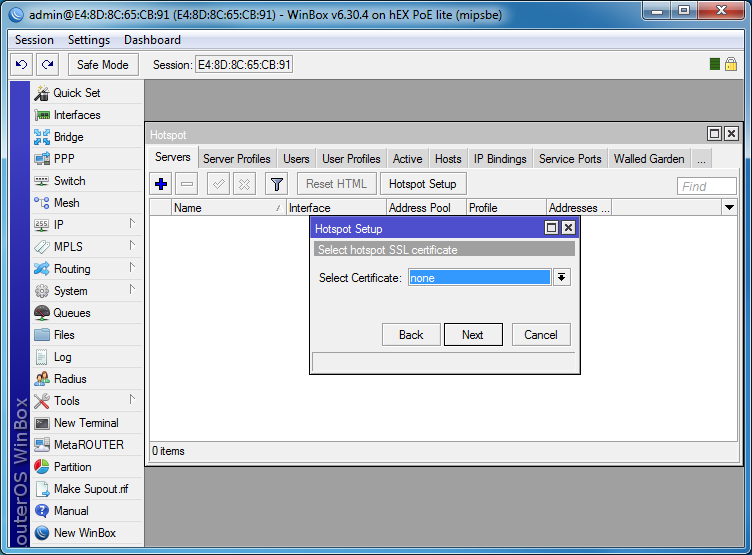Sort by the Profile column header

[x=506, y=208]
